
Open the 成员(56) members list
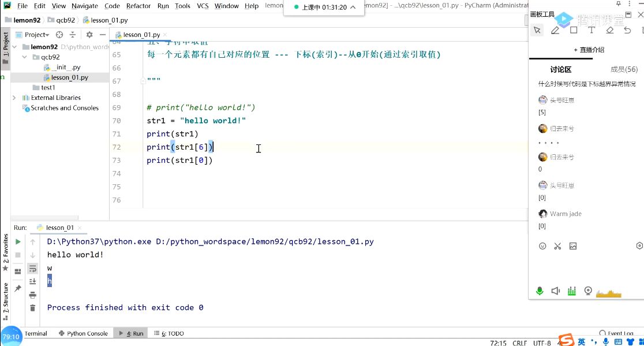tap(624, 69)
